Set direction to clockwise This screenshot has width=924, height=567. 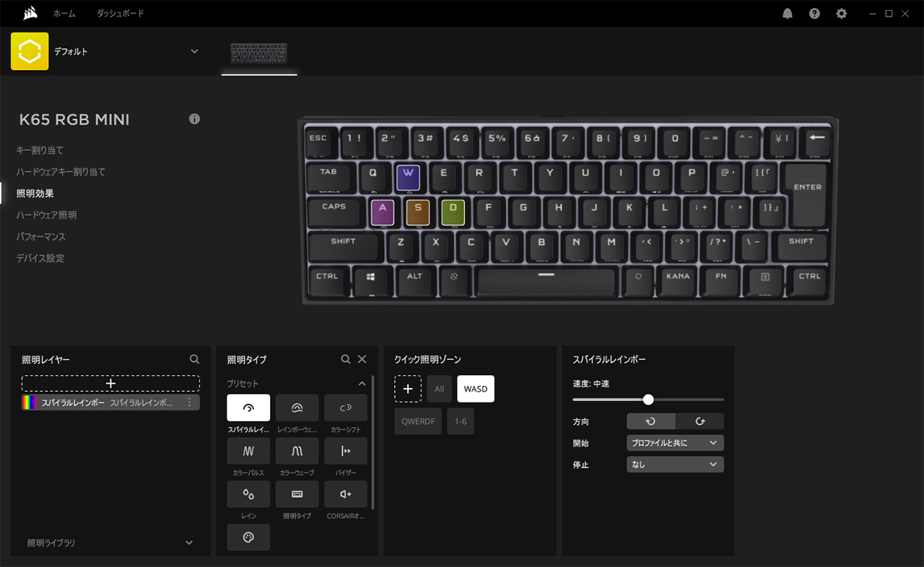click(x=699, y=421)
